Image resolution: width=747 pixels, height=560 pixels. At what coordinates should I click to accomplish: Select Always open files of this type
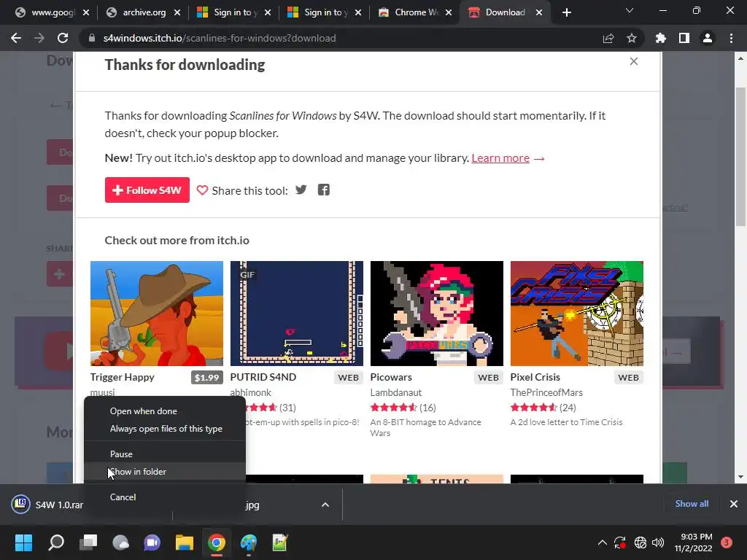point(165,429)
